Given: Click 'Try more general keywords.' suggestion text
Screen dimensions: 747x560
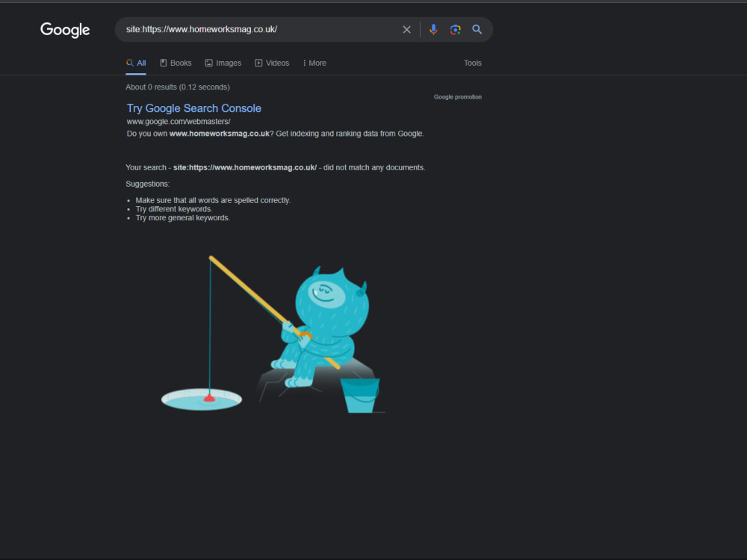Looking at the screenshot, I should pyautogui.click(x=182, y=217).
